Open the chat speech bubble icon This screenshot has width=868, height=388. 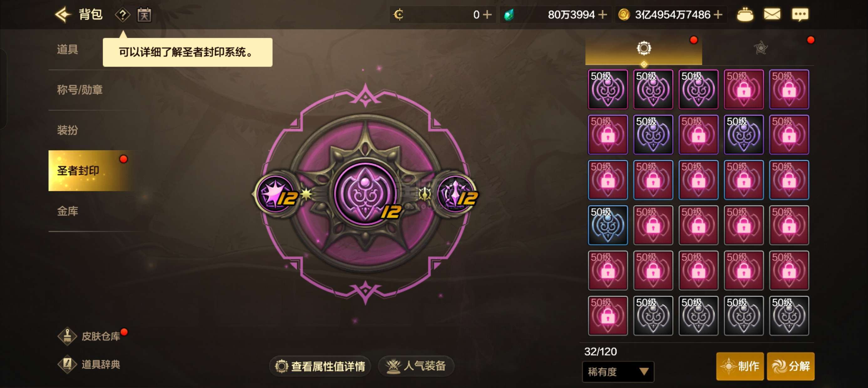(x=800, y=14)
